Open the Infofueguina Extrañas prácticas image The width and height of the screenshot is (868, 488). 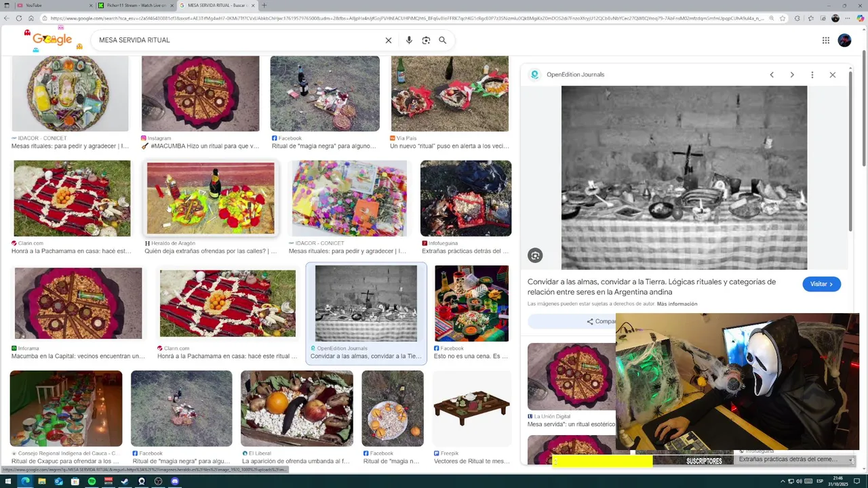tap(466, 199)
